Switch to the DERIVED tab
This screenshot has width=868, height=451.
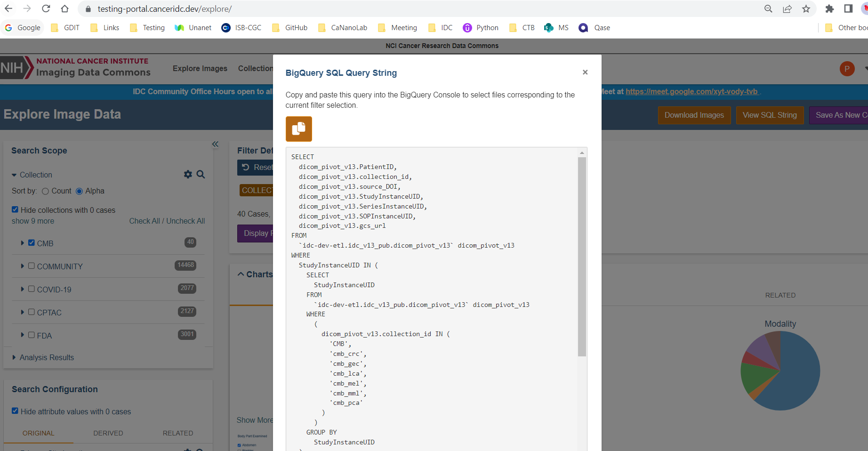click(108, 433)
